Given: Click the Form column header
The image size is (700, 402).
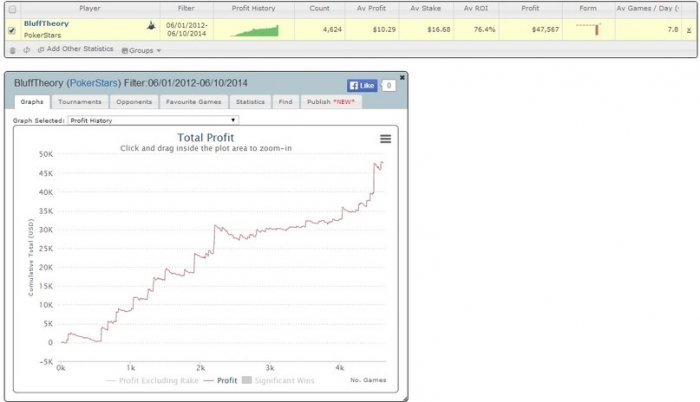Looking at the screenshot, I should point(588,8).
